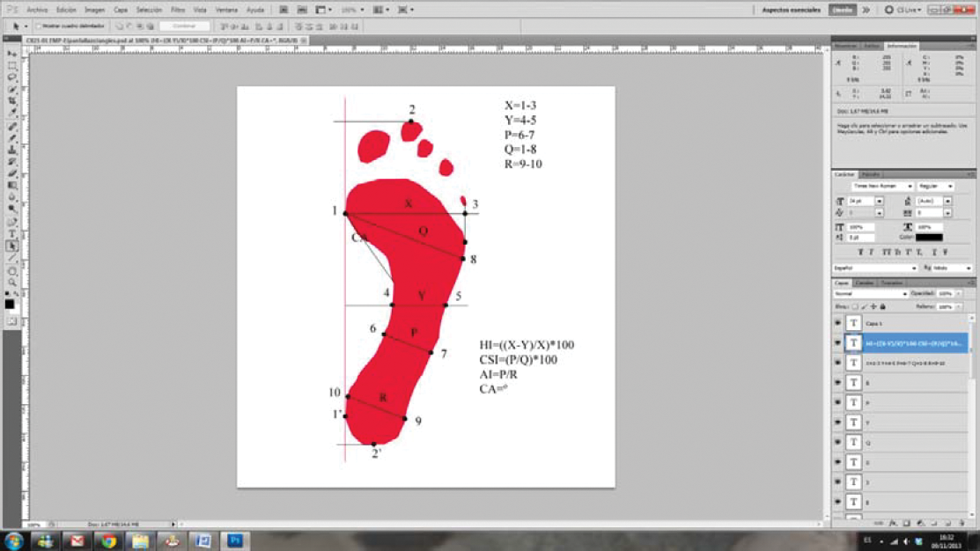Image resolution: width=980 pixels, height=551 pixels.
Task: Select the Pen tool
Action: coord(11,223)
